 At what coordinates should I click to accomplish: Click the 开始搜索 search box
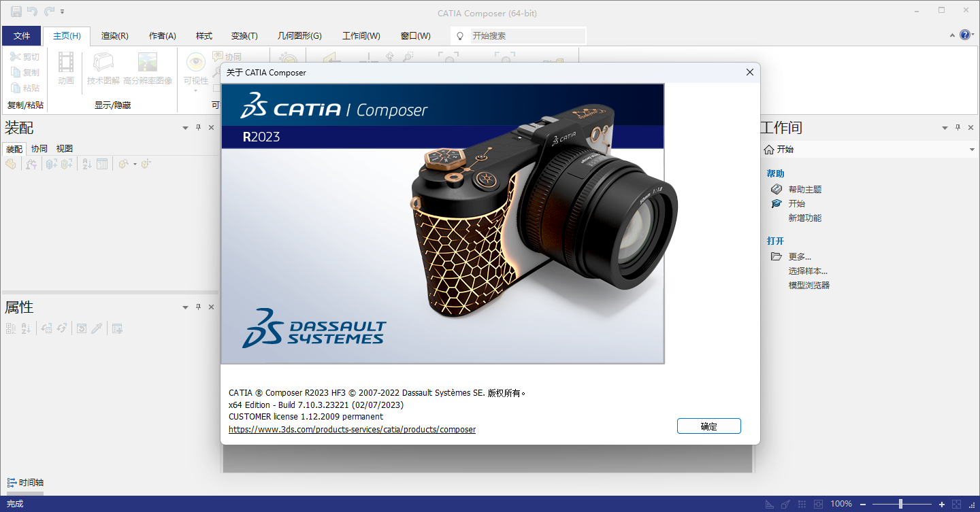[x=528, y=35]
